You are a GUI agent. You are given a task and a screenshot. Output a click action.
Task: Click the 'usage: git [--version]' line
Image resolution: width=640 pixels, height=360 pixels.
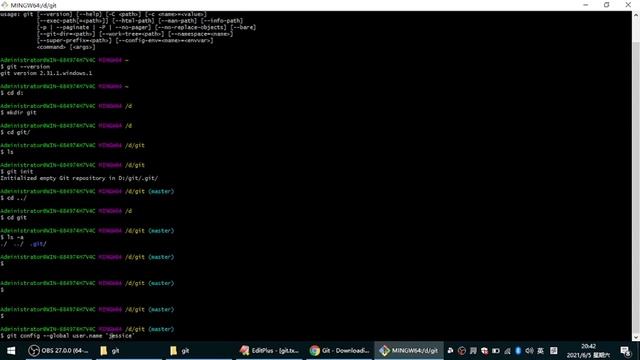(103, 14)
